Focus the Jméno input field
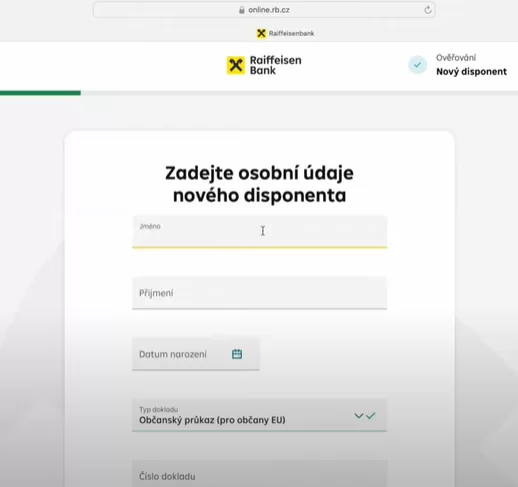The image size is (518, 487). (x=259, y=232)
